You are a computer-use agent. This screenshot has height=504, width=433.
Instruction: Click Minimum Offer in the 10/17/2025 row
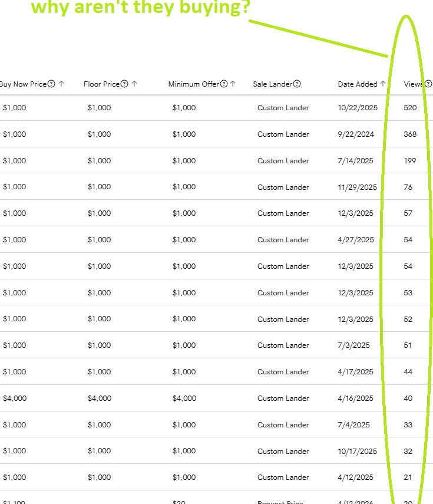coord(184,451)
